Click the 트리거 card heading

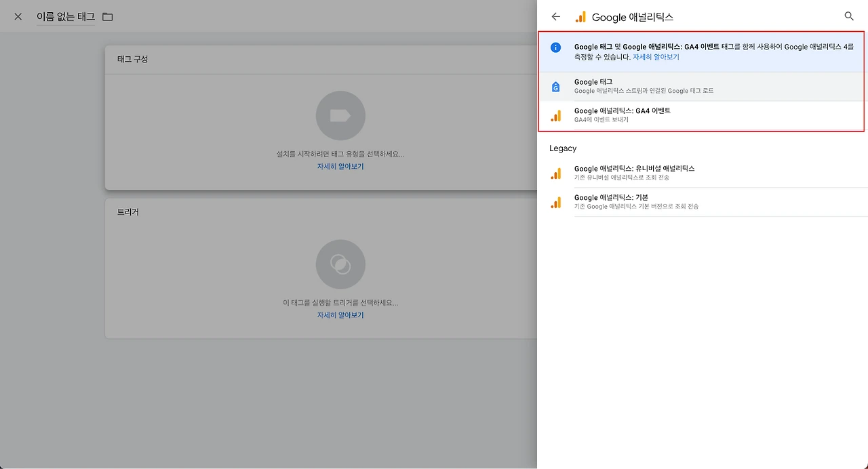coord(127,212)
